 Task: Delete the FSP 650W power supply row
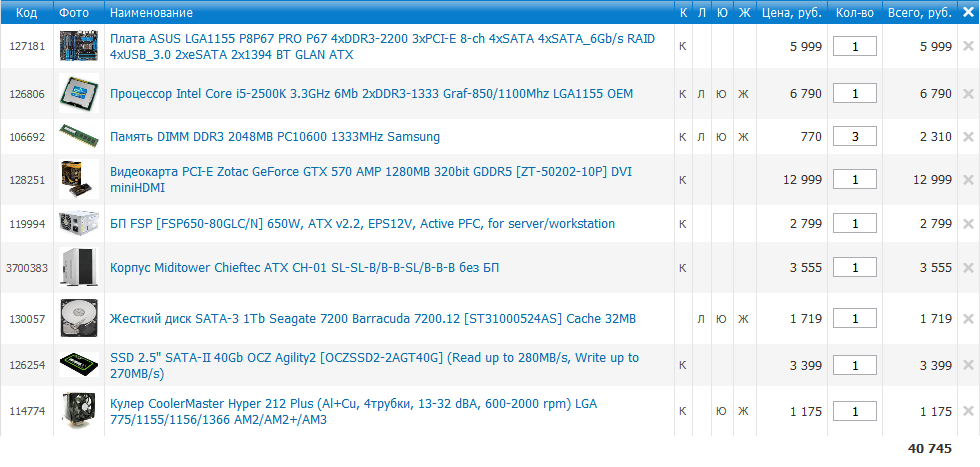pyautogui.click(x=968, y=223)
